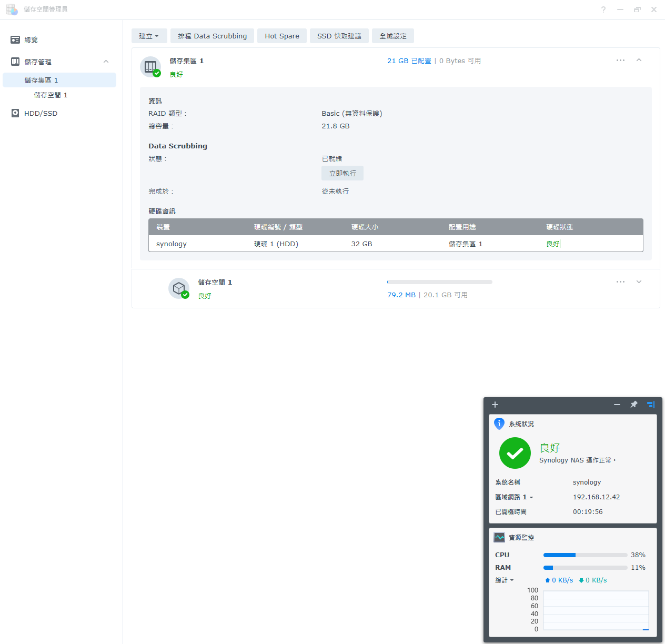Select 總覽 in the sidebar
This screenshot has height=644, width=665.
click(31, 40)
